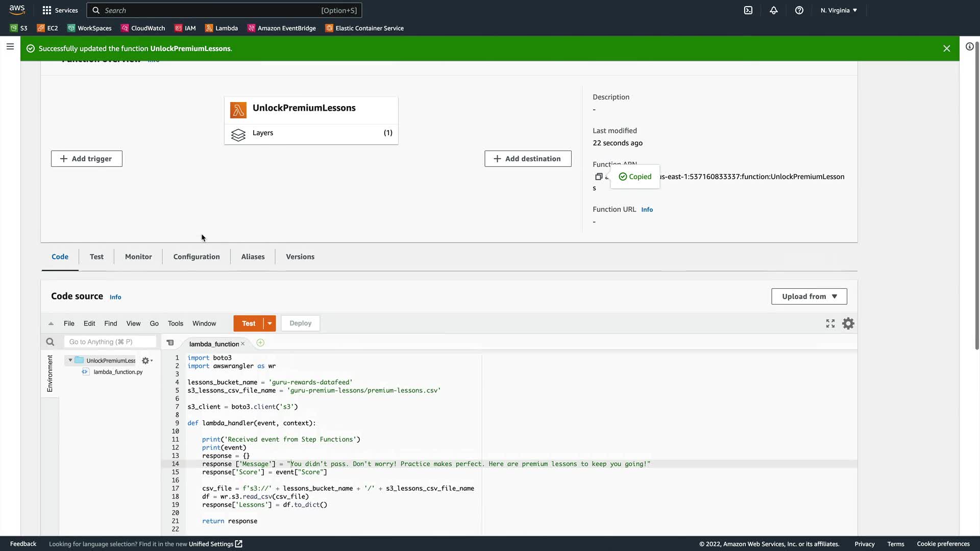Open code editor preferences gear
The width and height of the screenshot is (980, 551).
(848, 323)
